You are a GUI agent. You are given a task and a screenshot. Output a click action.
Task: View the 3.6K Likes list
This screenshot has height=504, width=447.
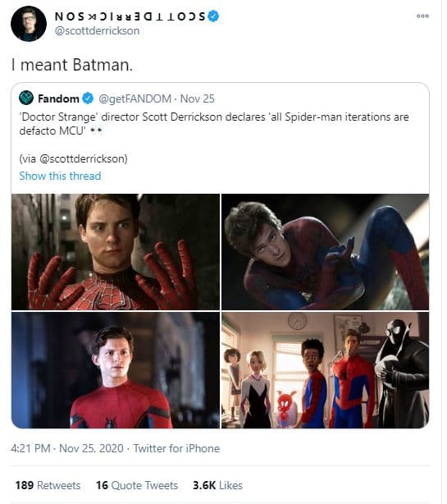coord(217,485)
